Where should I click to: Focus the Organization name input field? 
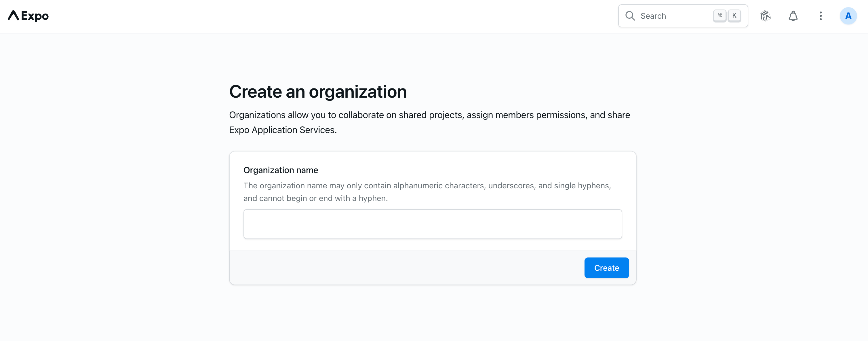pos(432,223)
